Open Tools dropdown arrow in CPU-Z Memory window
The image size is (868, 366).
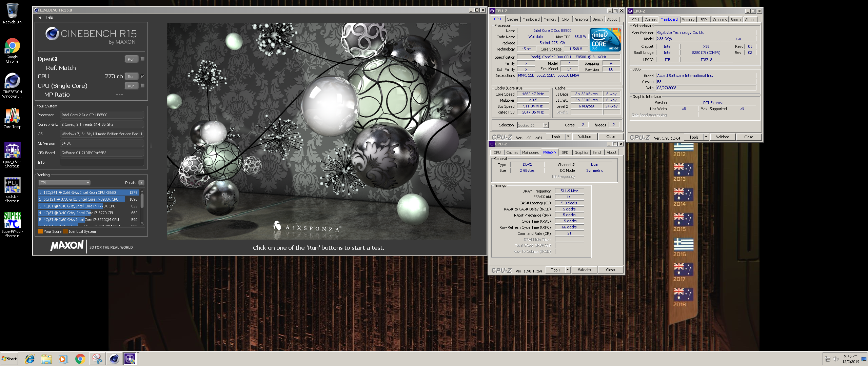point(568,270)
